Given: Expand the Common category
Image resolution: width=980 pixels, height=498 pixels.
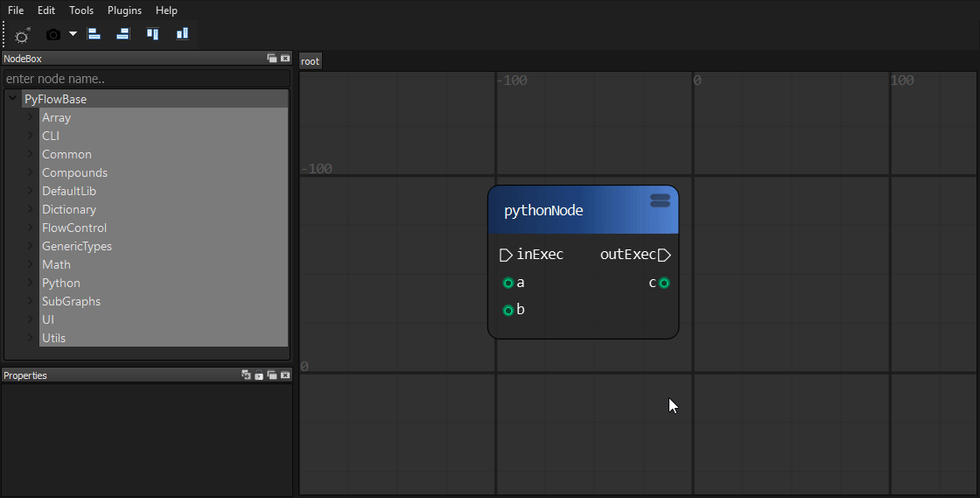Looking at the screenshot, I should [x=30, y=154].
